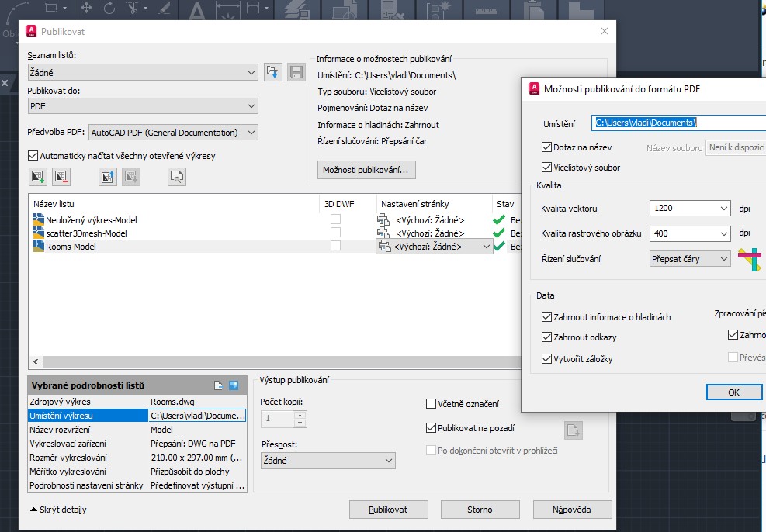Toggle the Zahrnout odkazy checkbox
The width and height of the screenshot is (766, 532).
(546, 337)
